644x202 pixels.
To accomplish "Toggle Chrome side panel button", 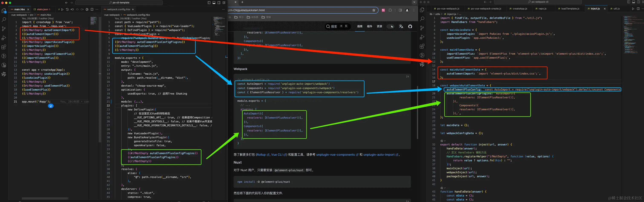I will pos(400,10).
